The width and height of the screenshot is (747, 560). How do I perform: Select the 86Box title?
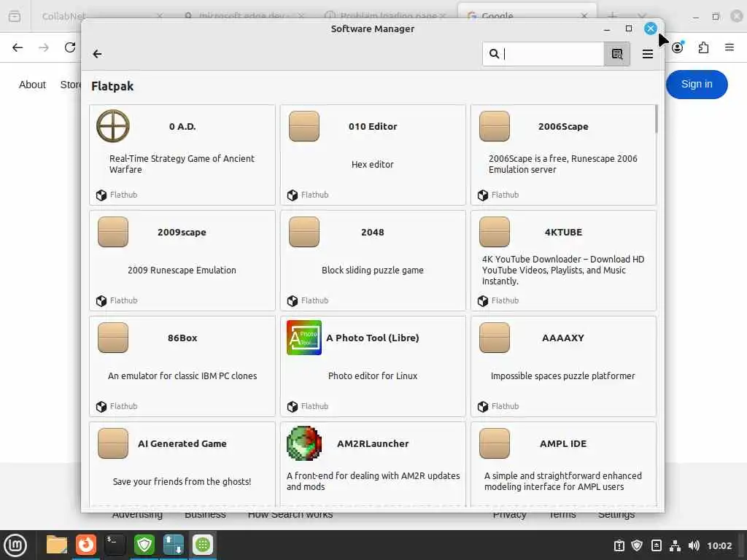[x=182, y=338]
